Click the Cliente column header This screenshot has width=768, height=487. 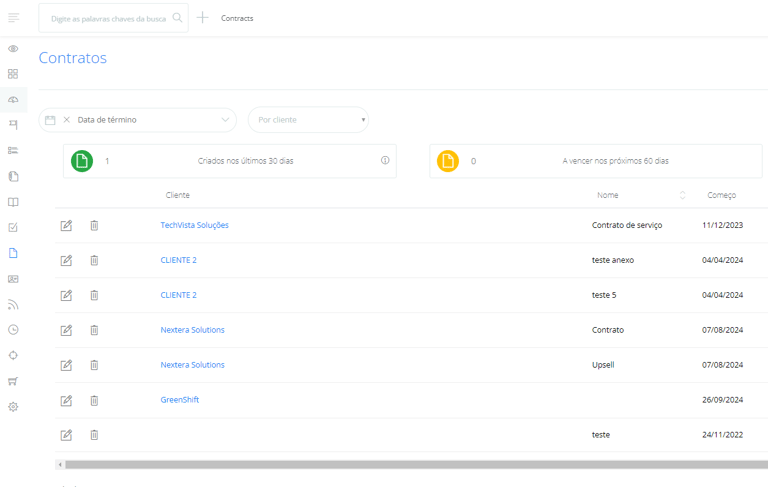click(x=177, y=195)
